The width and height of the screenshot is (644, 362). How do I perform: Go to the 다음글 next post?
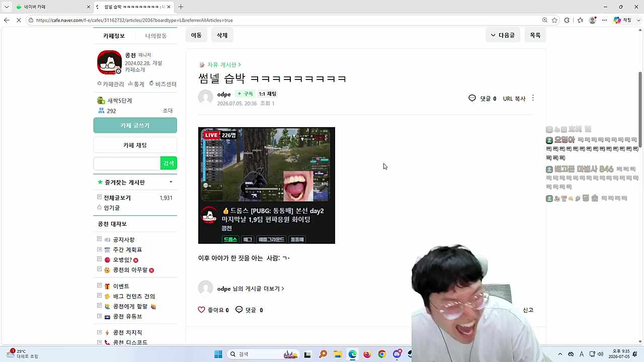click(x=503, y=35)
